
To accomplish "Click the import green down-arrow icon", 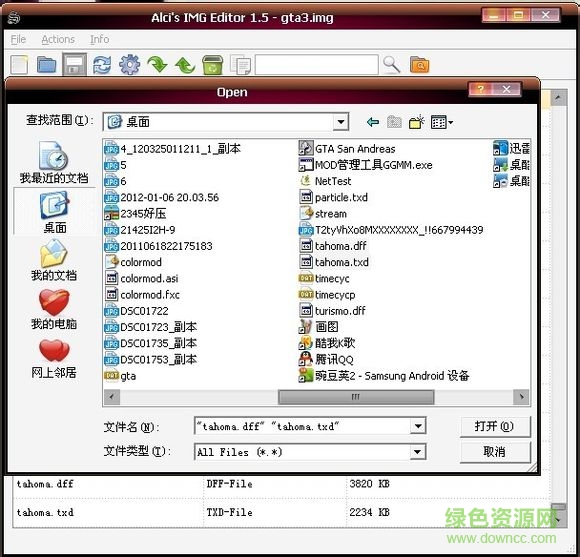I will tap(157, 65).
